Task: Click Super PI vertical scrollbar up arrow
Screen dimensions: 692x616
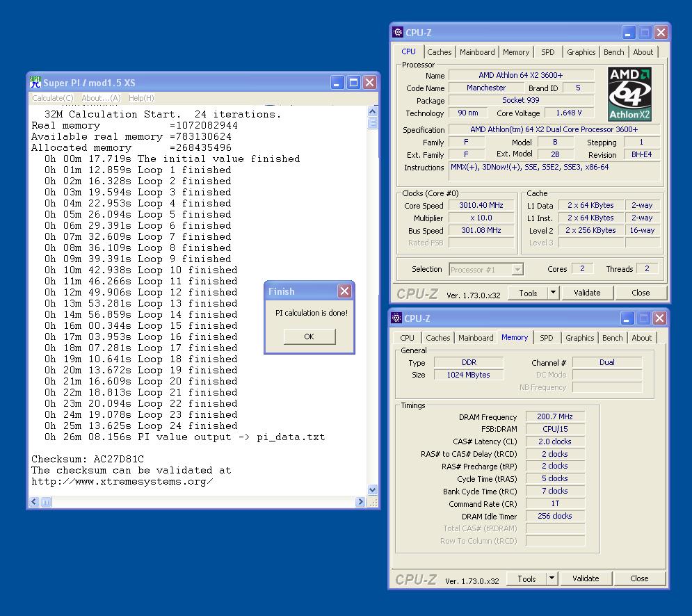Action: [x=373, y=111]
